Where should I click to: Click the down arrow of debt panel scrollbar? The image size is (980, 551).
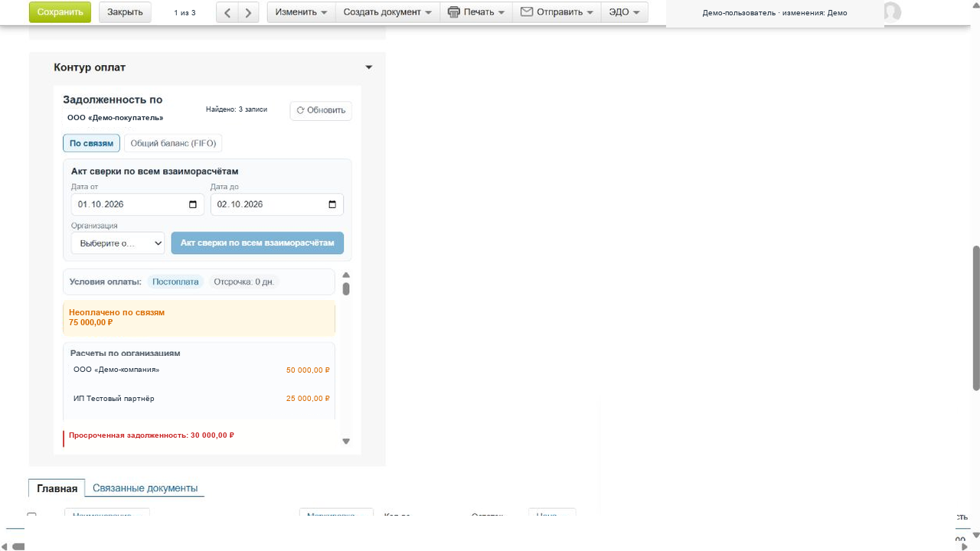click(x=346, y=441)
